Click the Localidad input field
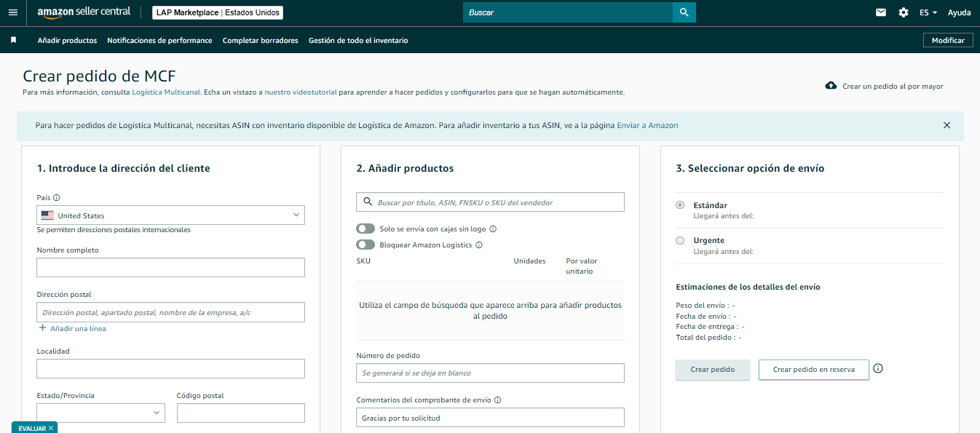Image resolution: width=980 pixels, height=433 pixels. (x=170, y=368)
